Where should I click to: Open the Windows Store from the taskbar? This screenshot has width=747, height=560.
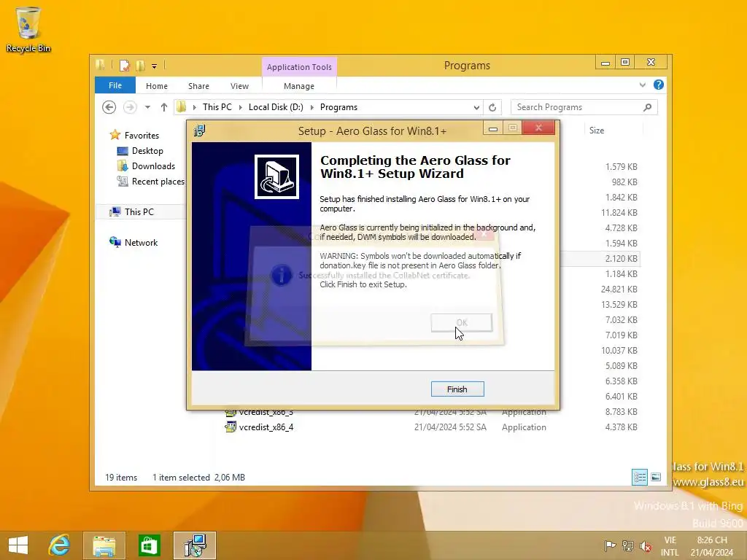coord(149,545)
